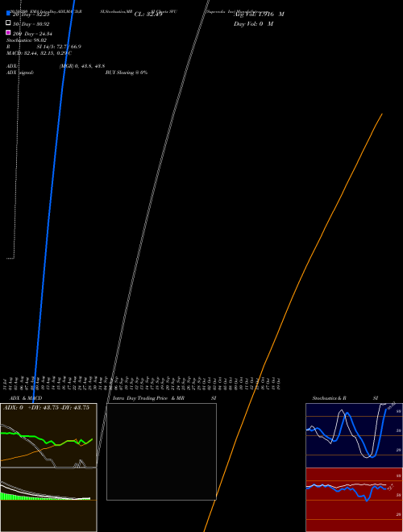Click the white 50 Day legend swatch

point(8,23)
